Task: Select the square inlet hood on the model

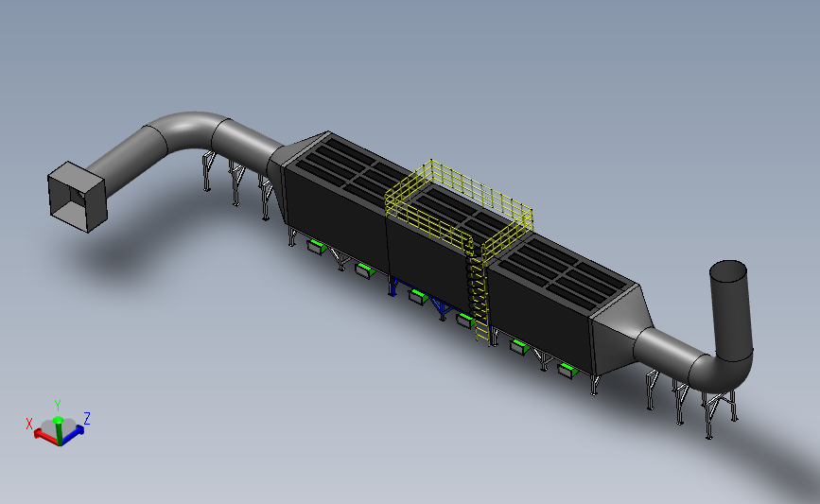Action: pyautogui.click(x=77, y=197)
